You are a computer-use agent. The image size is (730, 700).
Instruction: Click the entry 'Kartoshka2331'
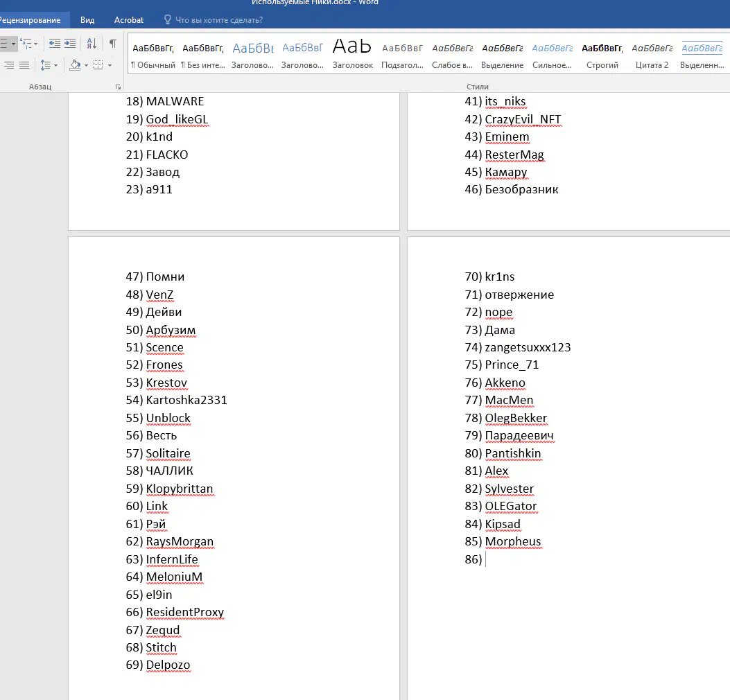186,401
